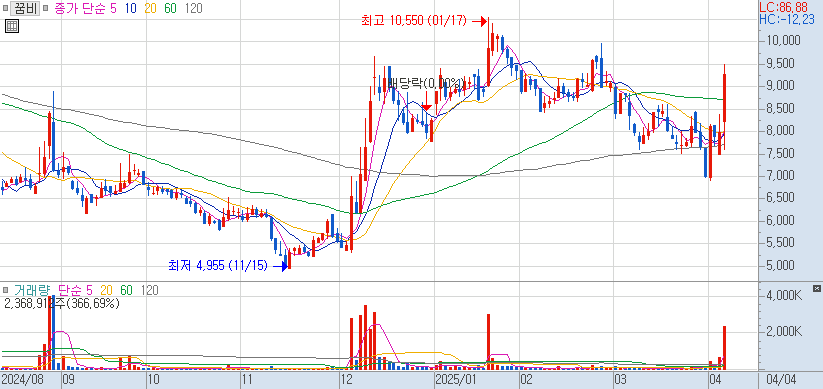Click the 10 month label on date axis
This screenshot has height=389, width=823.
click(153, 380)
